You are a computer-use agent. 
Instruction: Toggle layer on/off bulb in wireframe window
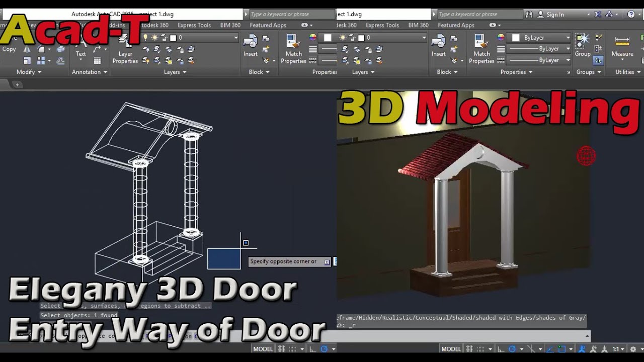146,38
